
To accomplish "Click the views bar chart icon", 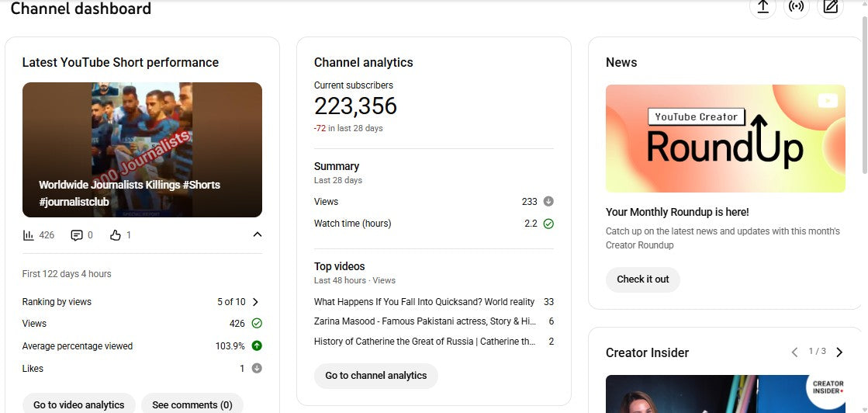I will click(29, 235).
